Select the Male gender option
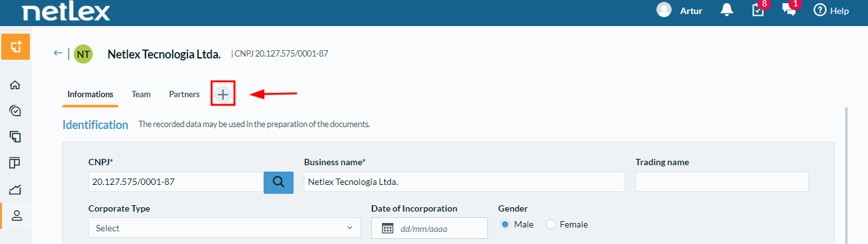This screenshot has height=244, width=868. (506, 224)
